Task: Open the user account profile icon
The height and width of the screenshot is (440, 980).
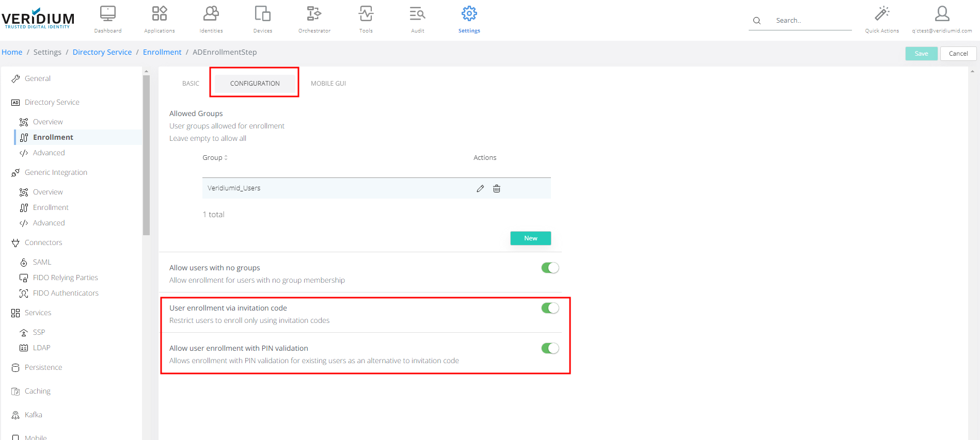Action: tap(942, 14)
